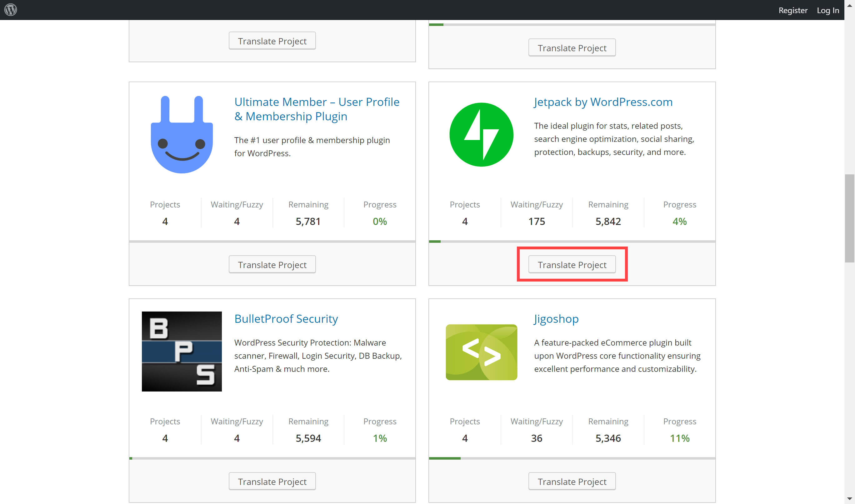The height and width of the screenshot is (504, 855).
Task: Click BulletProof Security Remaining value 5,594
Action: (x=308, y=438)
